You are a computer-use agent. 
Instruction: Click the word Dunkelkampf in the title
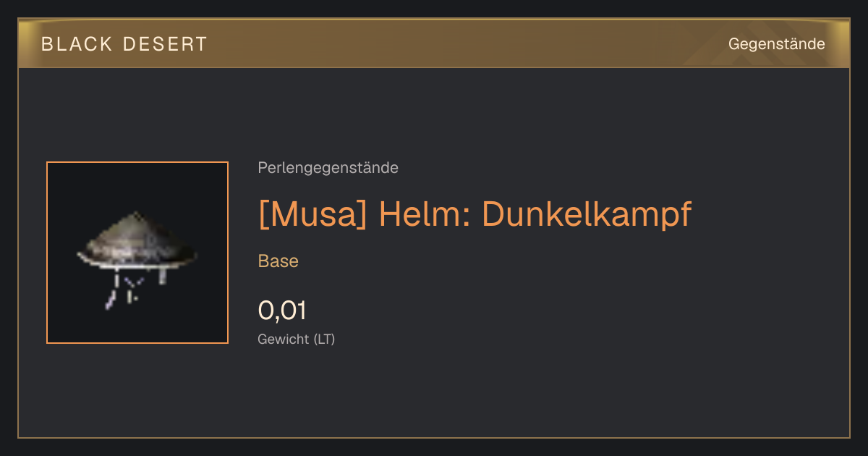point(587,214)
